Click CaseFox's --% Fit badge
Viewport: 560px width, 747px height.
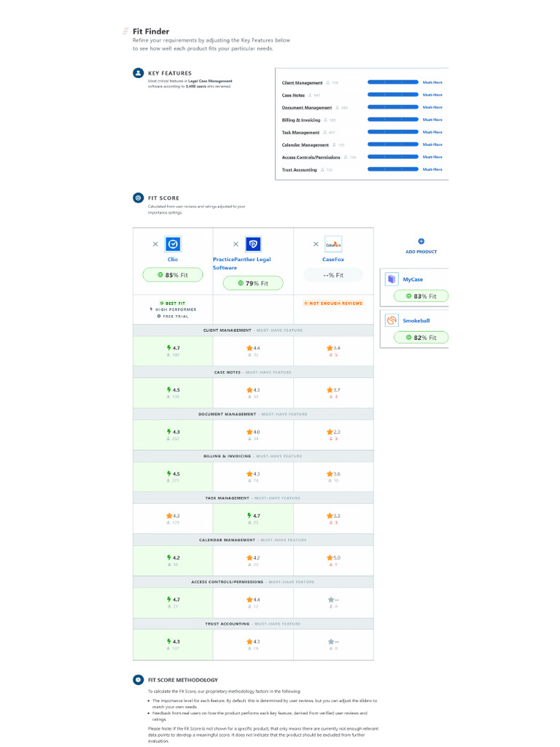[x=333, y=275]
